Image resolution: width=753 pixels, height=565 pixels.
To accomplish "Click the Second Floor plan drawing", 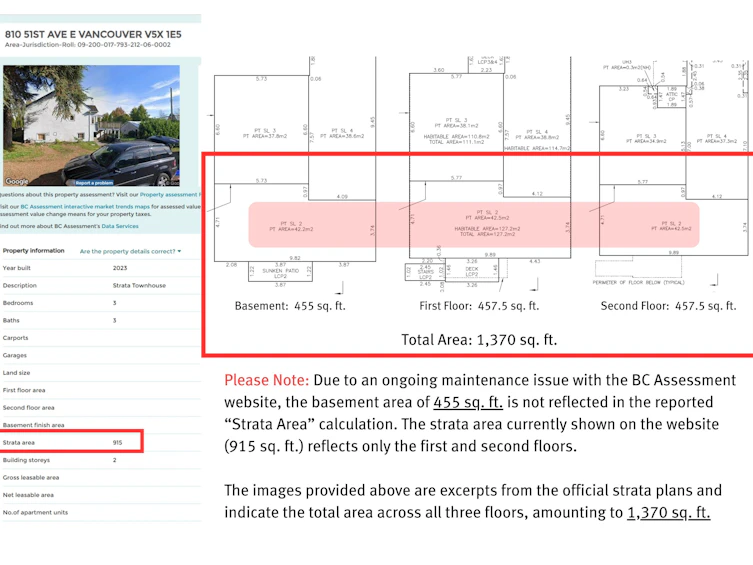I will (670, 173).
